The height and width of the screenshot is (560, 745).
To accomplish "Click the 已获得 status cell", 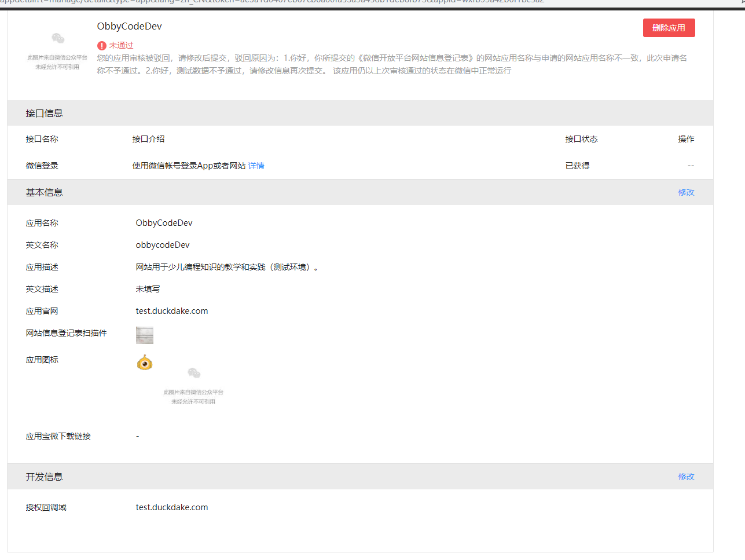I will (577, 166).
